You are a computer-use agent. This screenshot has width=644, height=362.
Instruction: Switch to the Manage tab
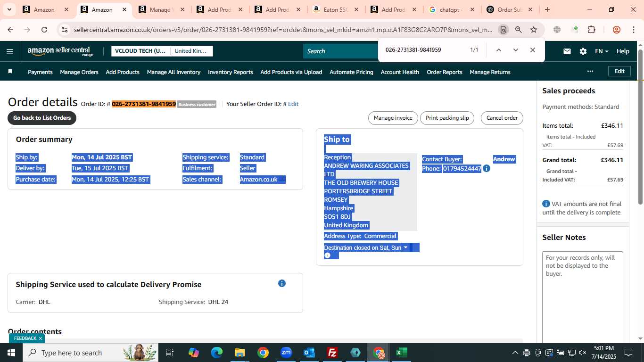tap(162, 9)
